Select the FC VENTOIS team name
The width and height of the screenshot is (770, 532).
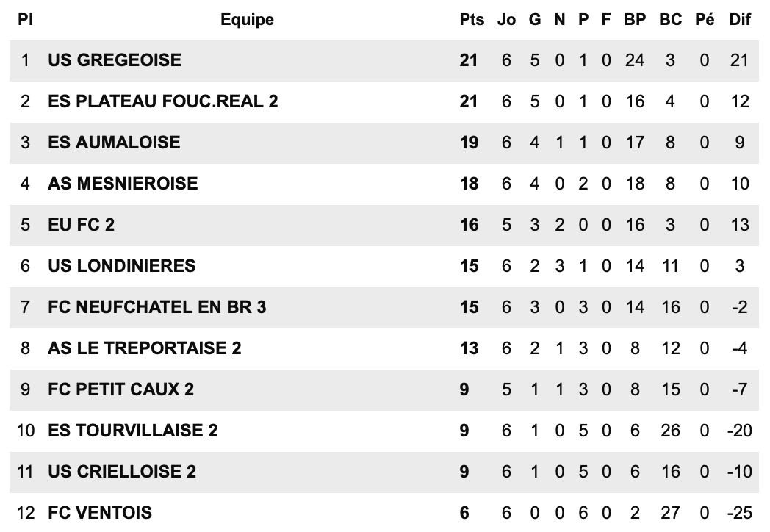(x=100, y=513)
